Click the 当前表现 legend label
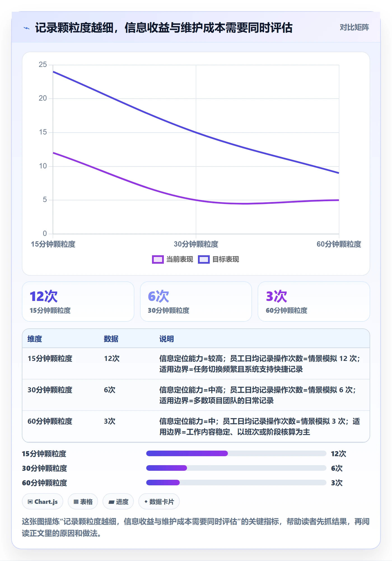 pyautogui.click(x=180, y=259)
